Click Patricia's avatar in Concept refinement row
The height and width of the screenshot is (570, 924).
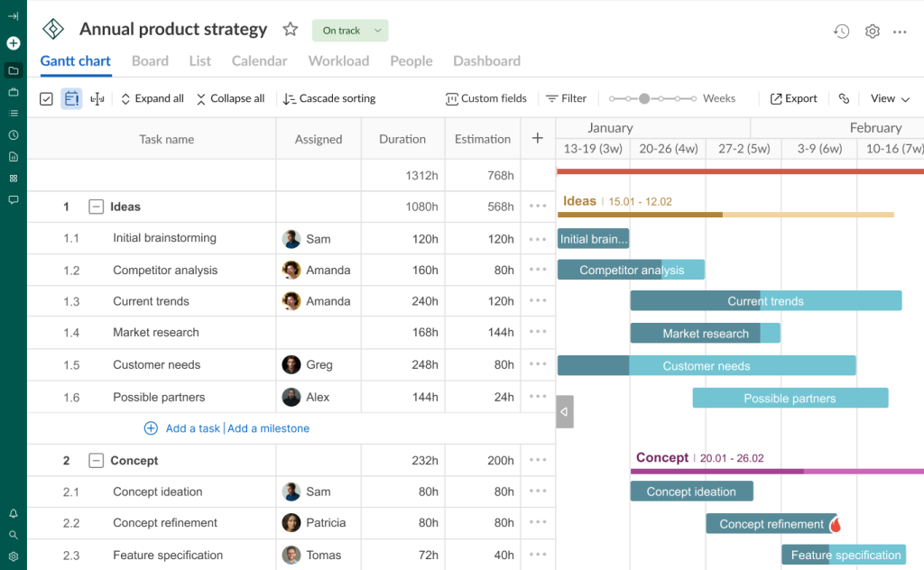pos(291,522)
